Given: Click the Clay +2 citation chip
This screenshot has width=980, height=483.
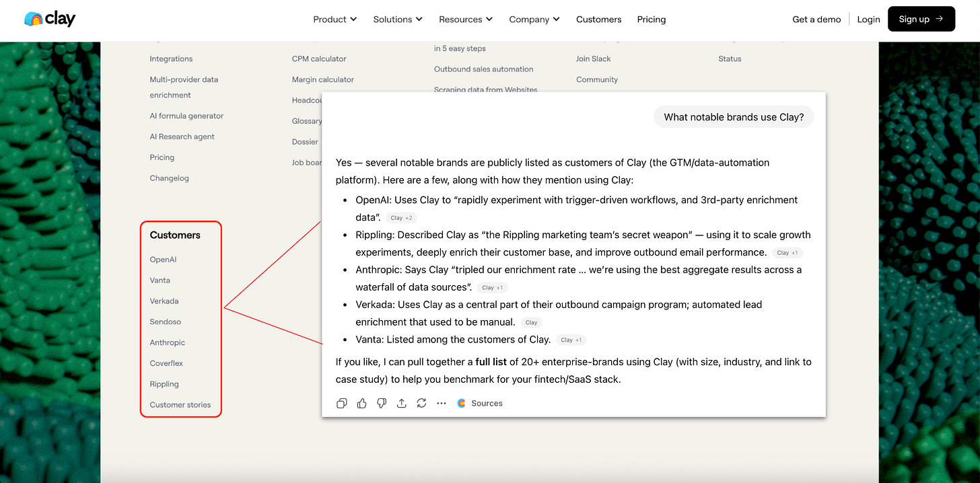Looking at the screenshot, I should tap(403, 218).
